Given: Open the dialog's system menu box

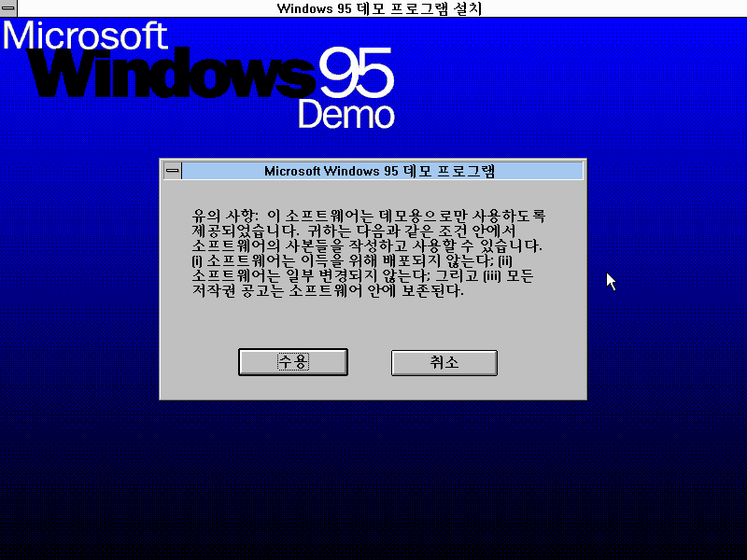Looking at the screenshot, I should click(x=173, y=171).
